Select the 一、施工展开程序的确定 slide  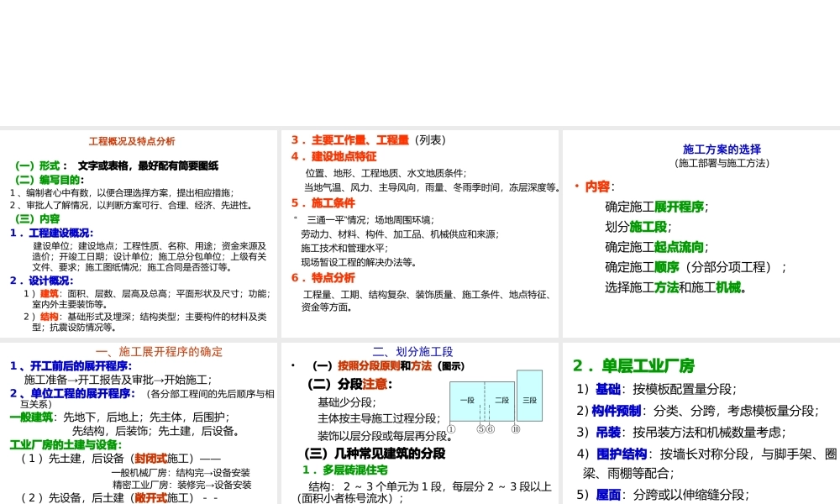coord(139,423)
